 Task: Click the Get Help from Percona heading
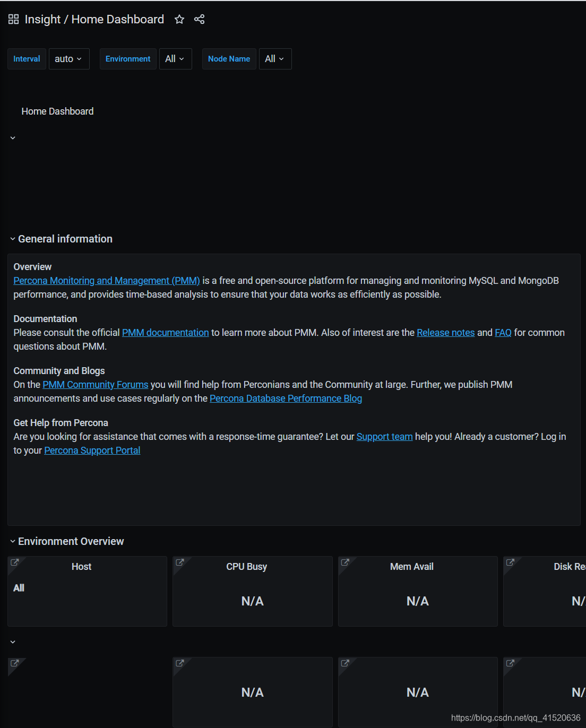point(61,423)
